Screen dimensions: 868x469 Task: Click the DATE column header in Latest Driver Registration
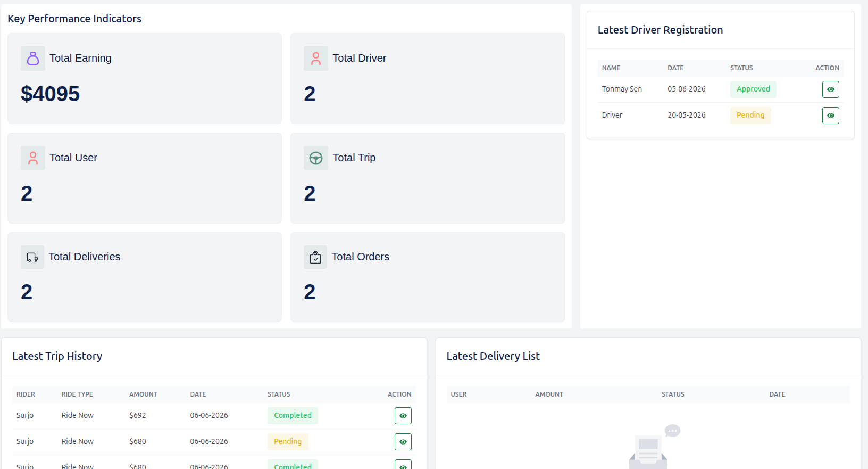pyautogui.click(x=675, y=68)
